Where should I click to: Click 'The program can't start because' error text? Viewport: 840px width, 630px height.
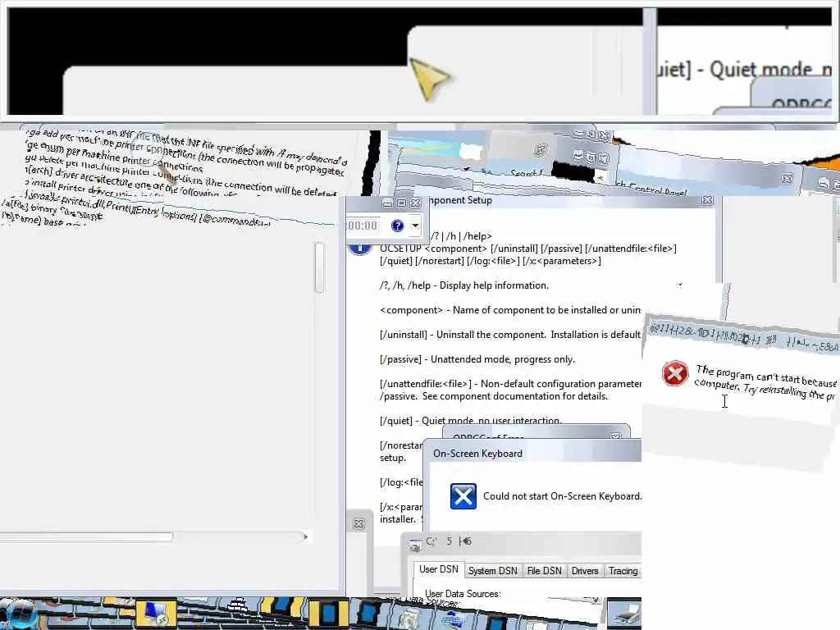[x=766, y=376]
